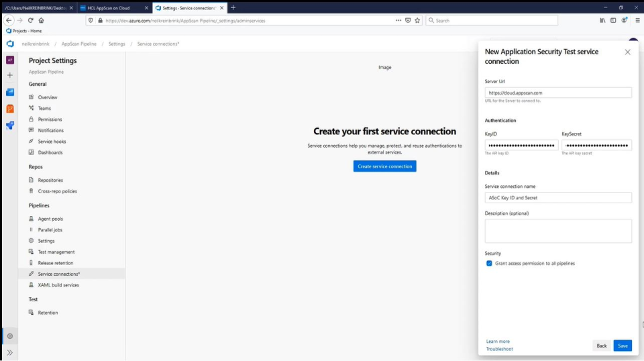Click the Description (optional) text area

click(558, 231)
